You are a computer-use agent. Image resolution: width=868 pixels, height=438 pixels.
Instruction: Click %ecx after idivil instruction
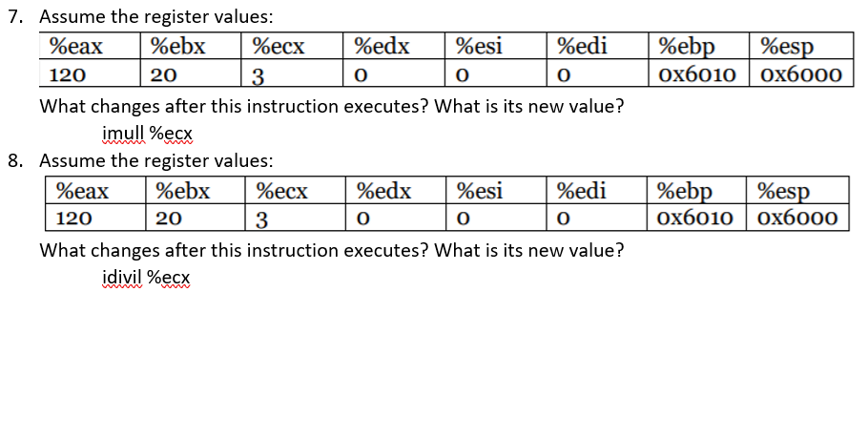(x=169, y=277)
